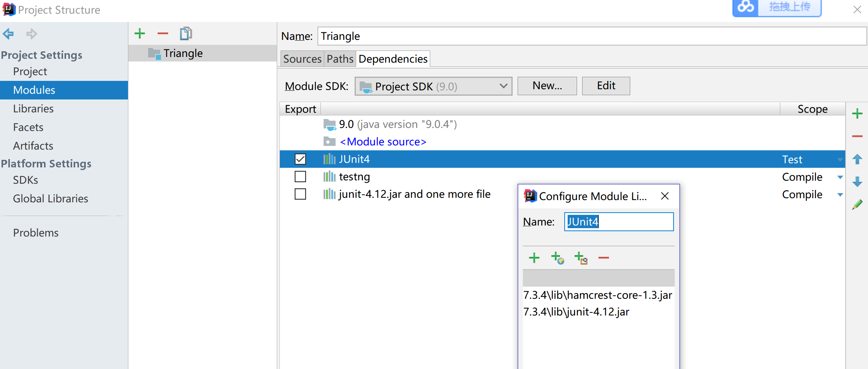The width and height of the screenshot is (868, 369).
Task: Check the junit-4.12.jar export checkbox
Action: coord(300,194)
